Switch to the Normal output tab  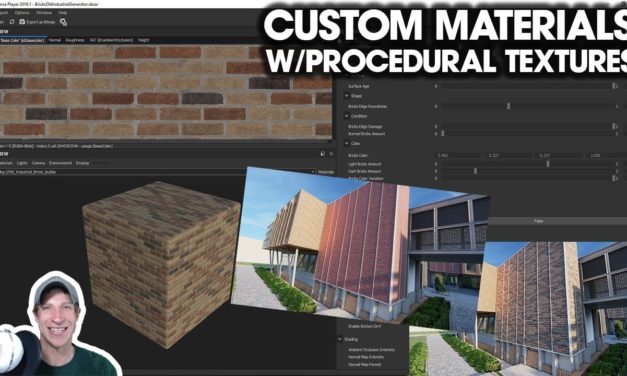[x=55, y=40]
